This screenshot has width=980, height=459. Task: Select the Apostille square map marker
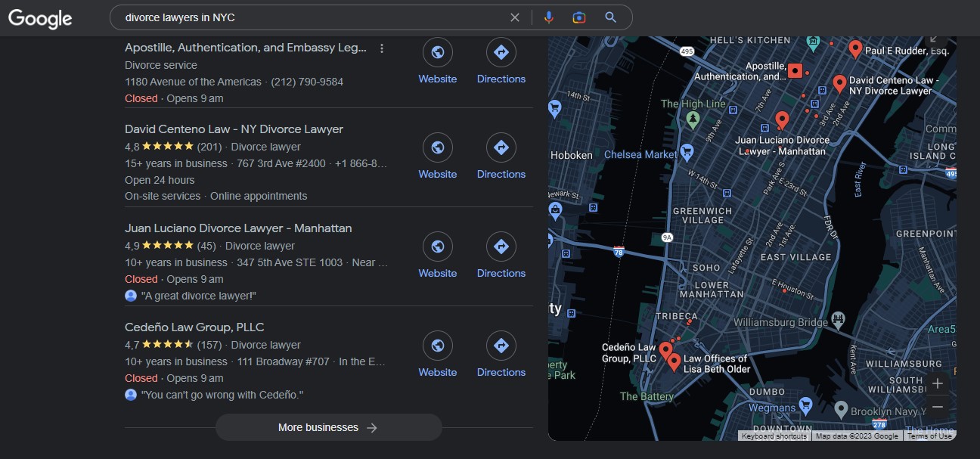pyautogui.click(x=794, y=71)
